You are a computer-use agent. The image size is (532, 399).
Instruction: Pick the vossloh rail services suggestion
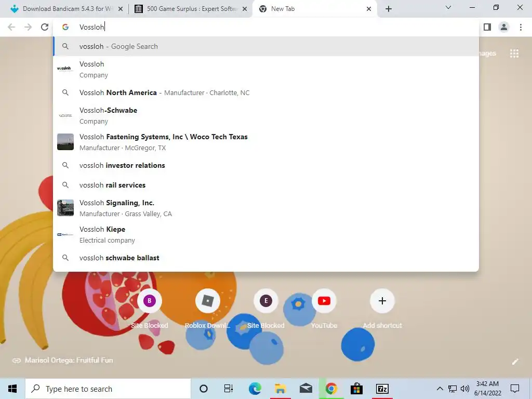[265, 185]
